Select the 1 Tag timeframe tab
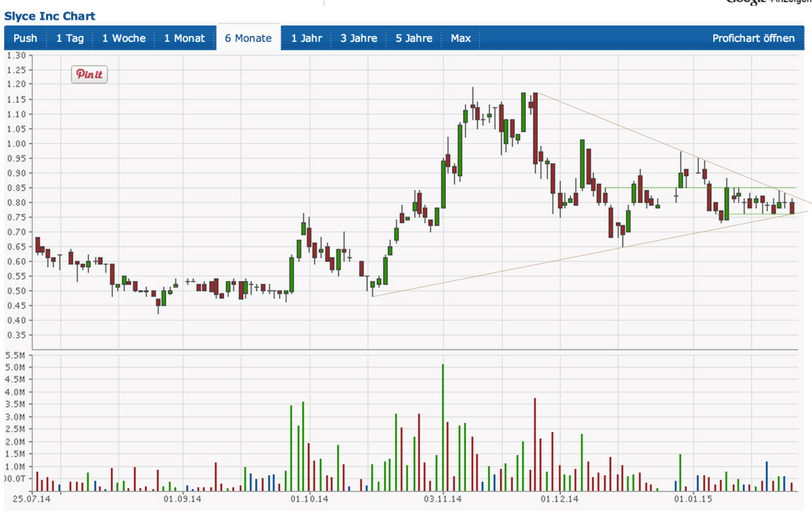The width and height of the screenshot is (812, 522). 70,38
